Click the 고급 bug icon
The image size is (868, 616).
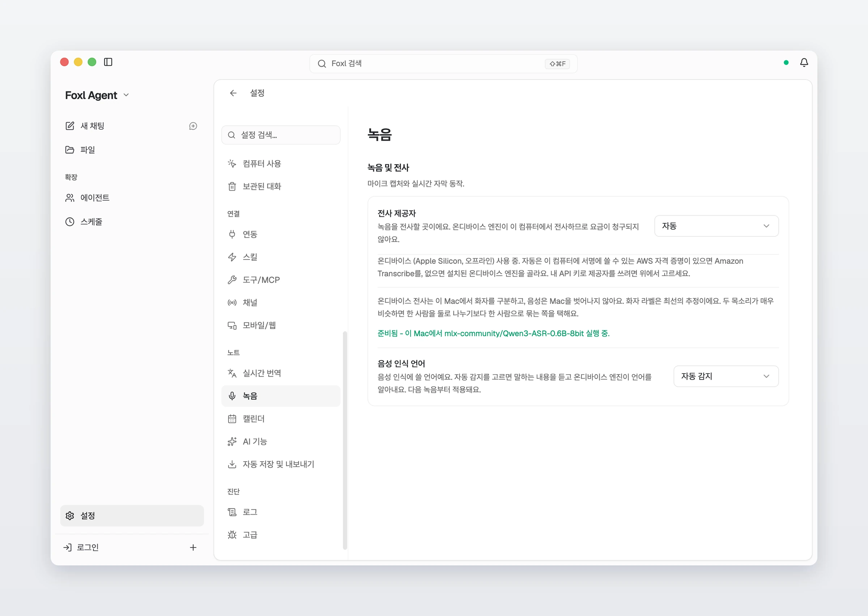232,535
